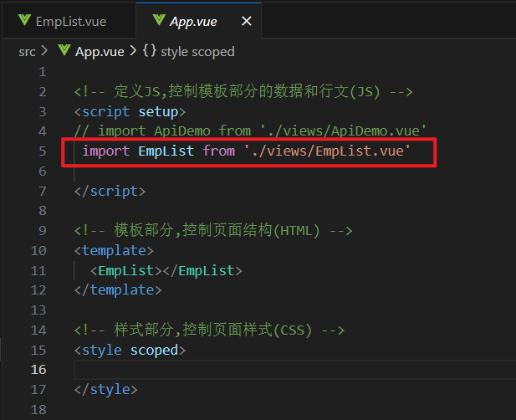Click commented import ApiDemo line
The image size is (516, 420).
click(x=250, y=131)
